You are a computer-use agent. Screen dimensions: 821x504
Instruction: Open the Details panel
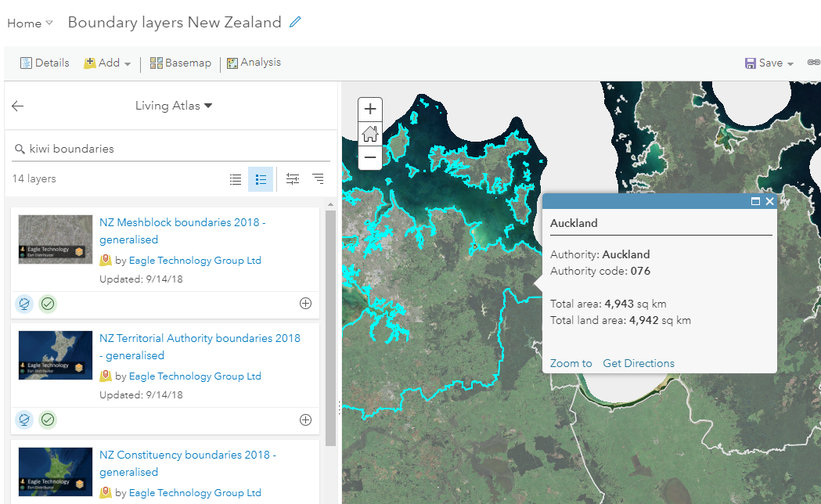(45, 63)
